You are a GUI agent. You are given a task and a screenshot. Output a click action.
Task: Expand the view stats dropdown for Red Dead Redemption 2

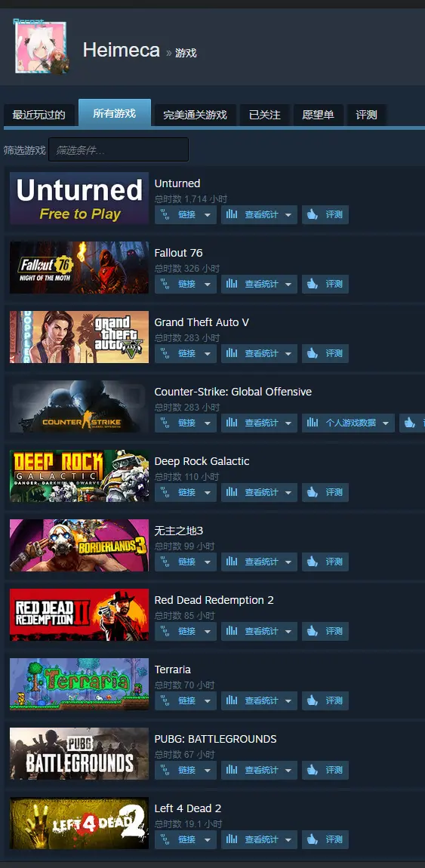pos(288,631)
